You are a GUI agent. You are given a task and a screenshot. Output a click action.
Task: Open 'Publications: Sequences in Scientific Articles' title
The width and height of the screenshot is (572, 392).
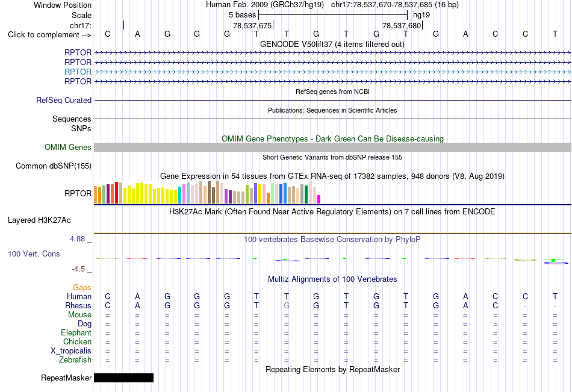pos(332,110)
